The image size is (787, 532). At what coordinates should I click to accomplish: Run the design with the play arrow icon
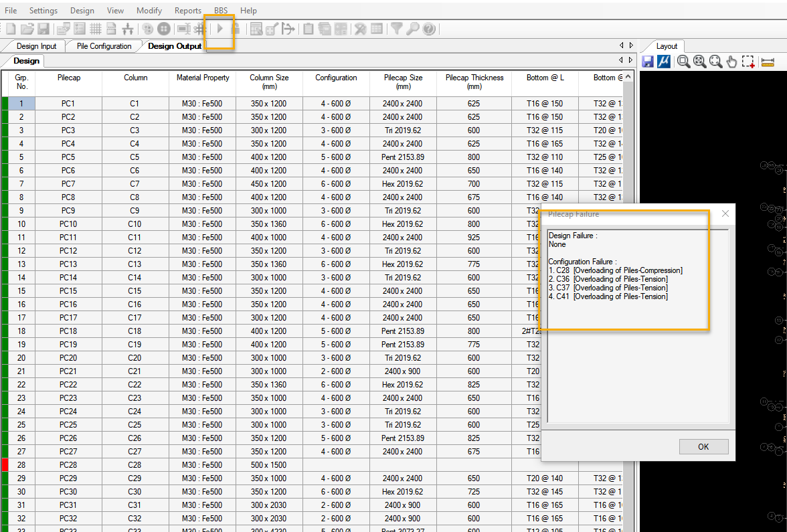220,29
